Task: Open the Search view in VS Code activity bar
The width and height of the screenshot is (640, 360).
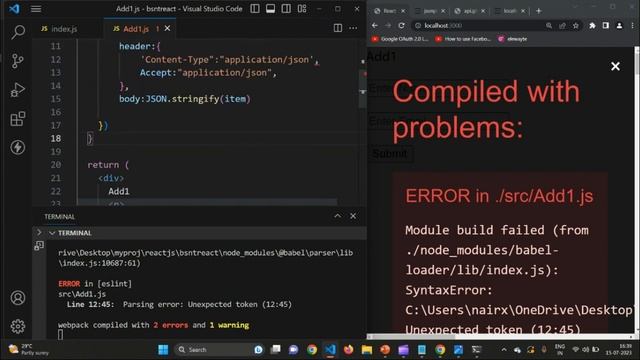Action: [x=18, y=32]
